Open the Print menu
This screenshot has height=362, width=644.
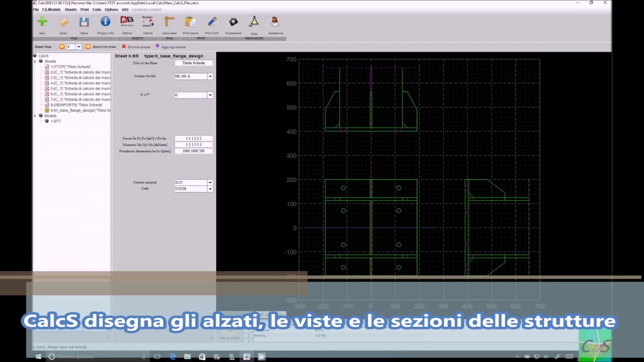(85, 10)
